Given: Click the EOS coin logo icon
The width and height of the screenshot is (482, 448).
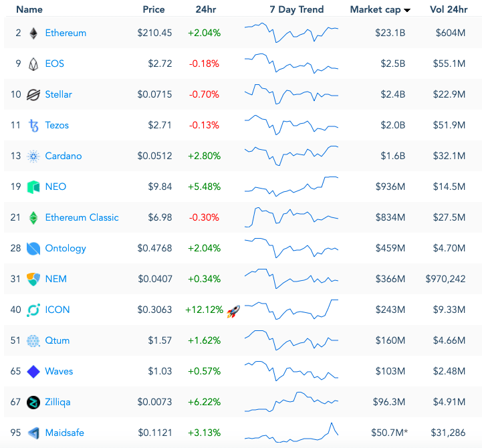Looking at the screenshot, I should [x=33, y=64].
